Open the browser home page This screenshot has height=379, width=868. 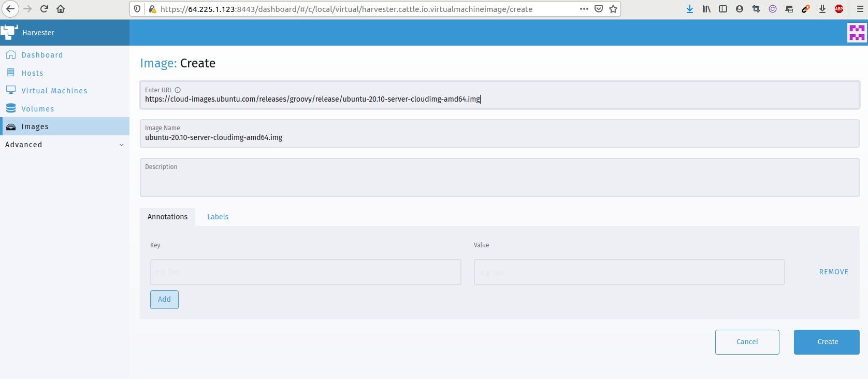coord(61,9)
